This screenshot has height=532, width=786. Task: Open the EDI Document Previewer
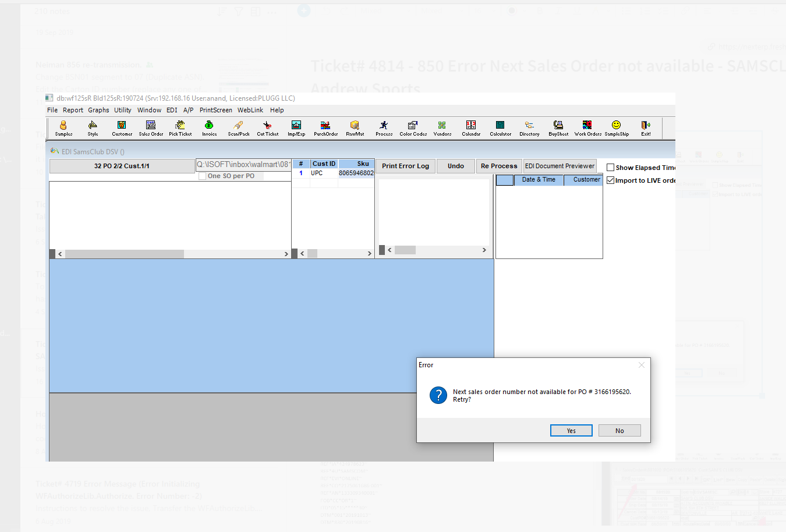tap(560, 166)
